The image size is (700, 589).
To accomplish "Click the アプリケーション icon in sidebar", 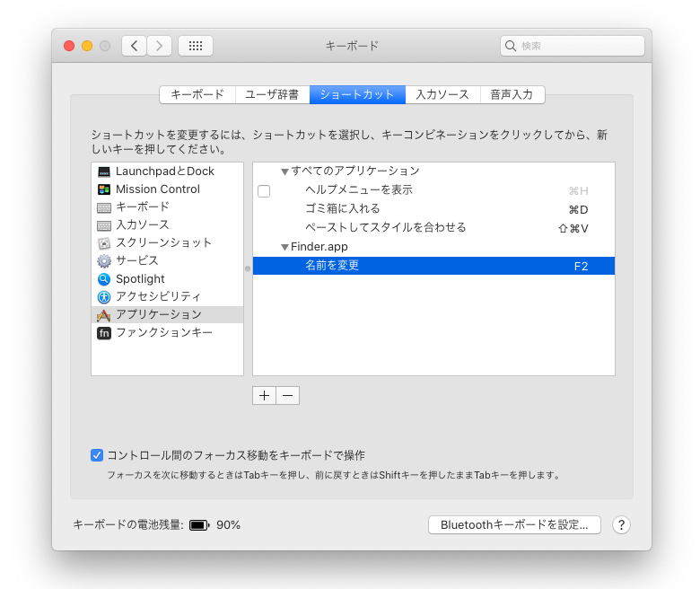I will click(x=103, y=315).
